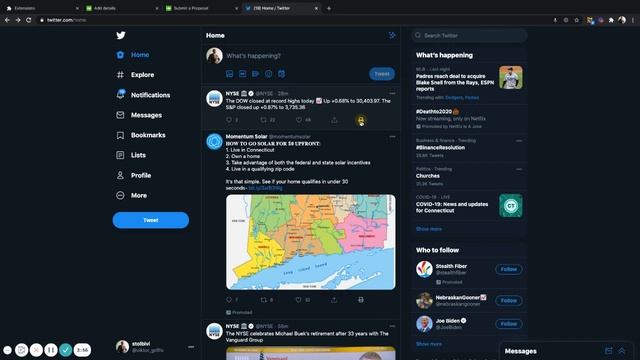Image resolution: width=640 pixels, height=360 pixels.
Task: Open Notifications in the sidebar
Action: [143, 95]
